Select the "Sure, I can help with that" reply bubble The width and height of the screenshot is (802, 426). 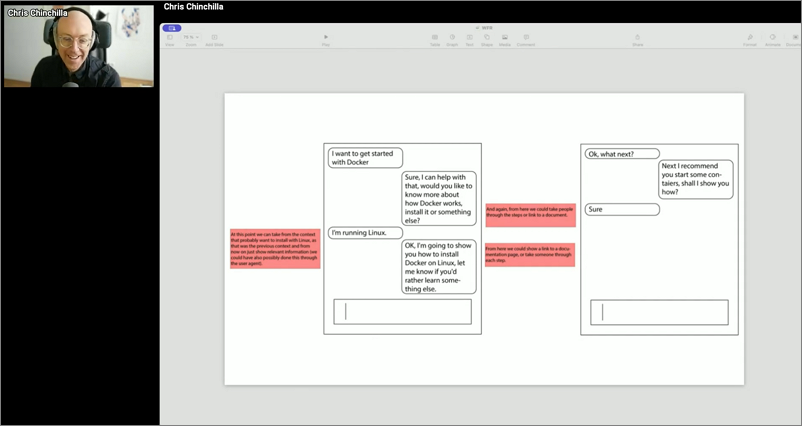(439, 198)
